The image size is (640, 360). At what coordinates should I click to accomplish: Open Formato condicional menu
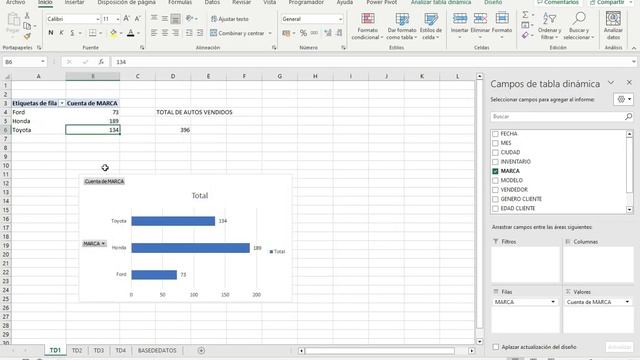(x=367, y=26)
